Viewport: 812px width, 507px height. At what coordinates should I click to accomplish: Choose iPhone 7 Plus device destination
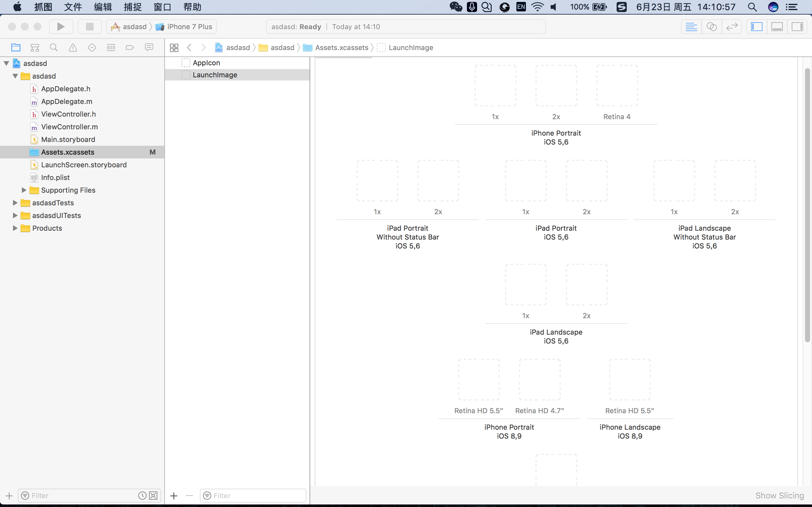tap(189, 27)
